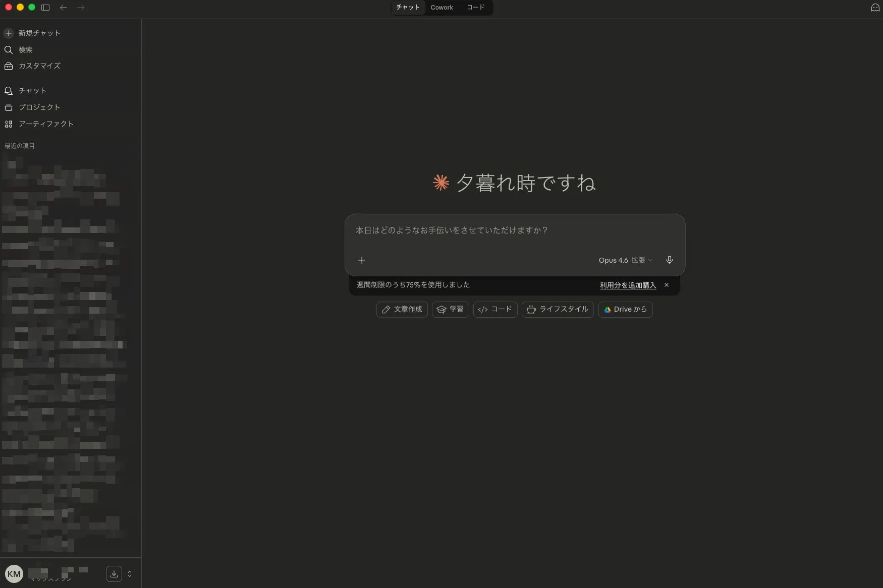Image resolution: width=883 pixels, height=588 pixels.
Task: Select the Drive から suggestion chip
Action: pos(626,310)
